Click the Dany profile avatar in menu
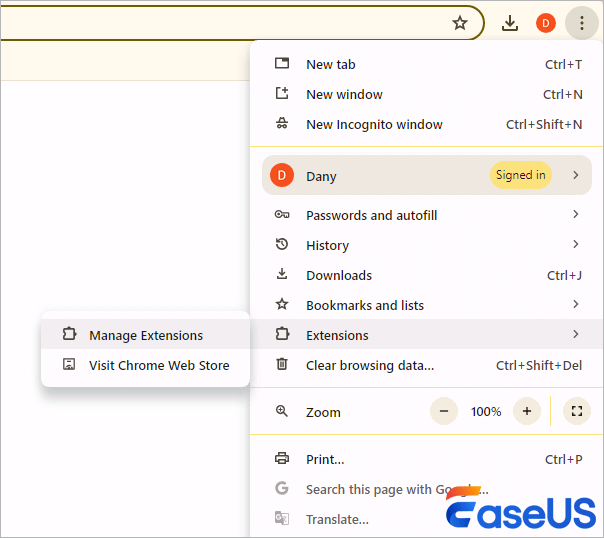 tap(282, 176)
